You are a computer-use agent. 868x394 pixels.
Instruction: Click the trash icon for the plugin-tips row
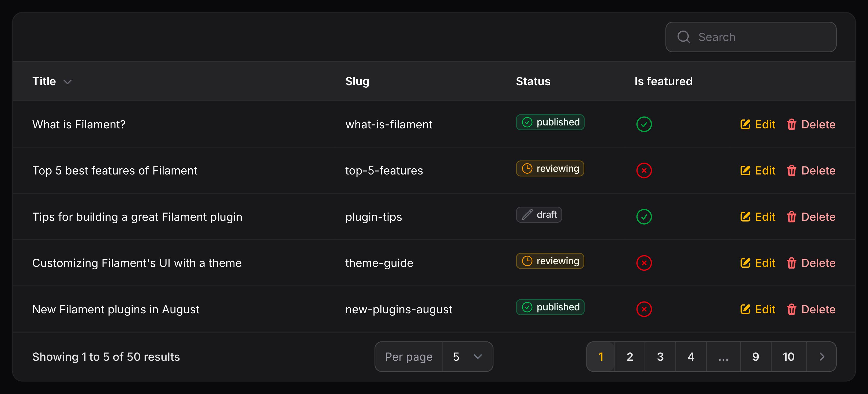click(x=791, y=217)
